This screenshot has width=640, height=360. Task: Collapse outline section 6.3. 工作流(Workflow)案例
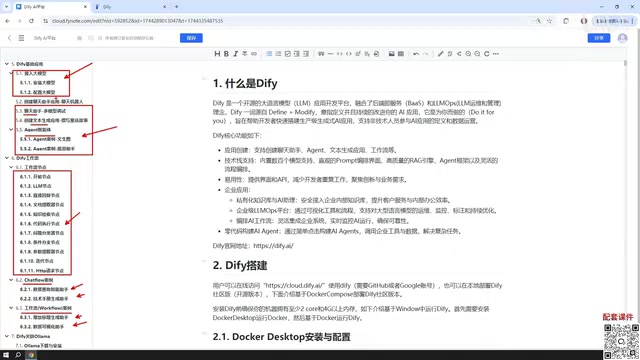(11, 308)
